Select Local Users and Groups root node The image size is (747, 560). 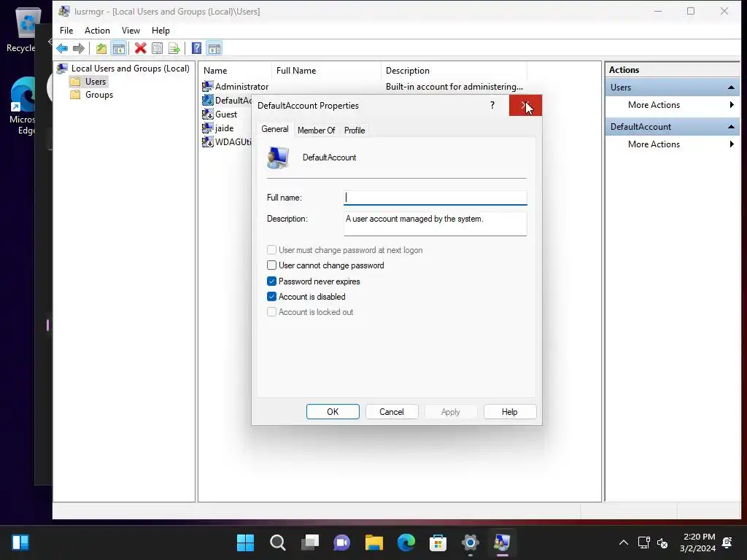point(123,68)
